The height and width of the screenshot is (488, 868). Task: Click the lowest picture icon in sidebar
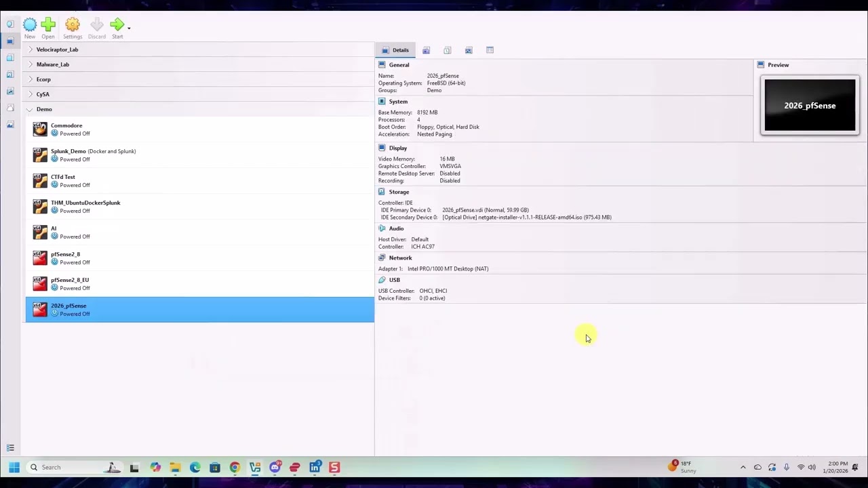pyautogui.click(x=10, y=125)
